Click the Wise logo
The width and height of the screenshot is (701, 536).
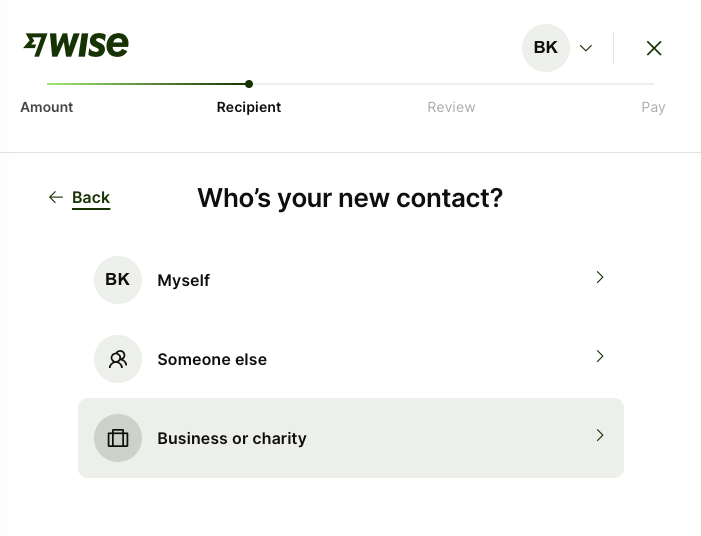[x=76, y=45]
